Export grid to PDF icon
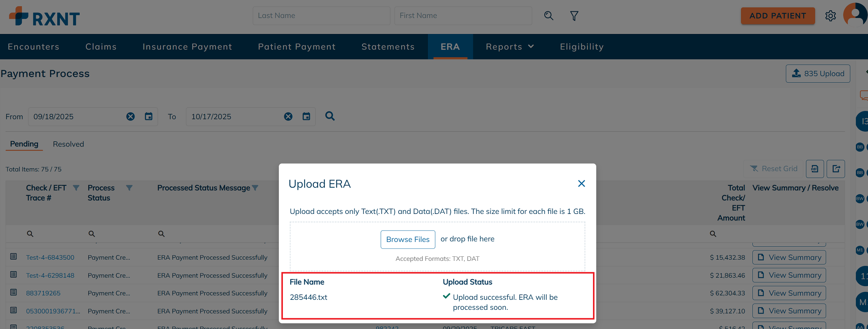The width and height of the screenshot is (868, 329). tap(814, 169)
